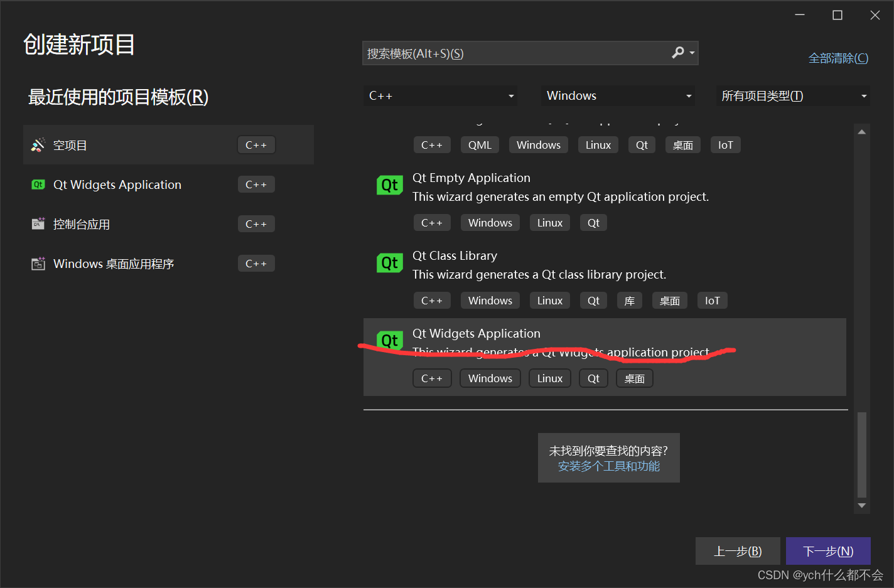Click the wand icon beside 空项目
This screenshot has height=588, width=894.
point(38,144)
